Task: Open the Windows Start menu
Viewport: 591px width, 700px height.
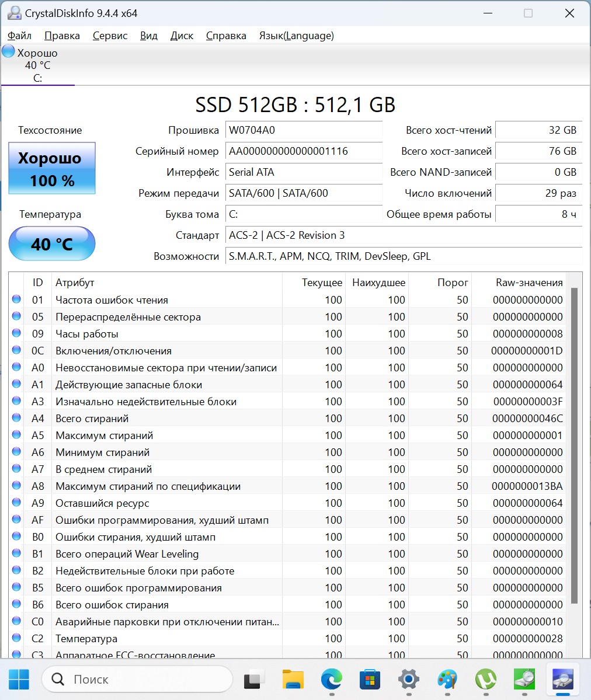Action: point(19,680)
